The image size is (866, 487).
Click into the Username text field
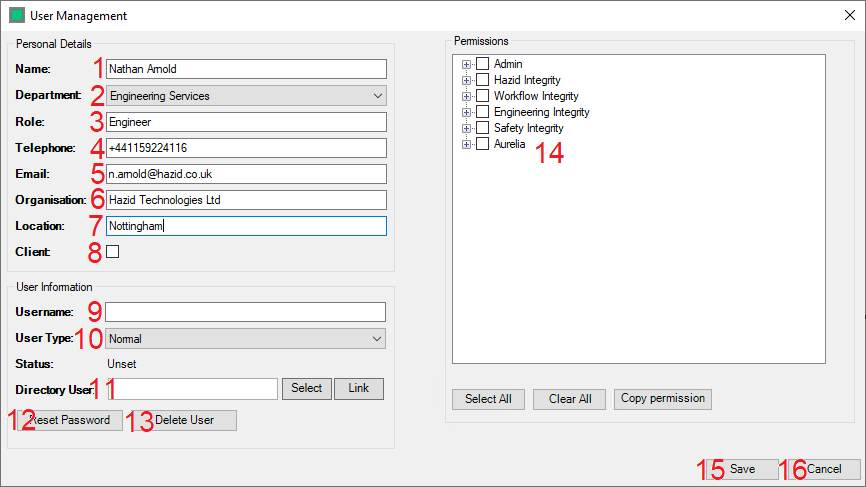245,312
